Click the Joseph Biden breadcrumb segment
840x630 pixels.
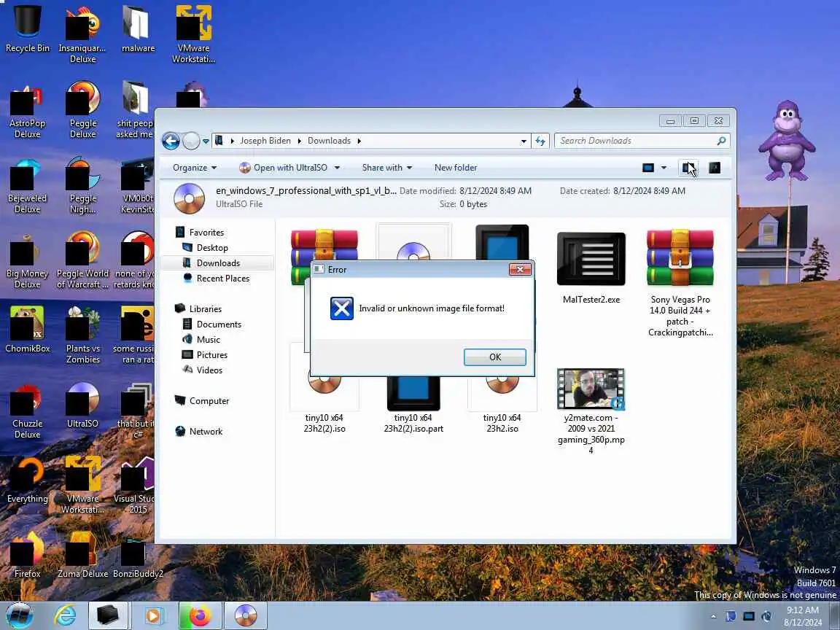click(x=265, y=141)
